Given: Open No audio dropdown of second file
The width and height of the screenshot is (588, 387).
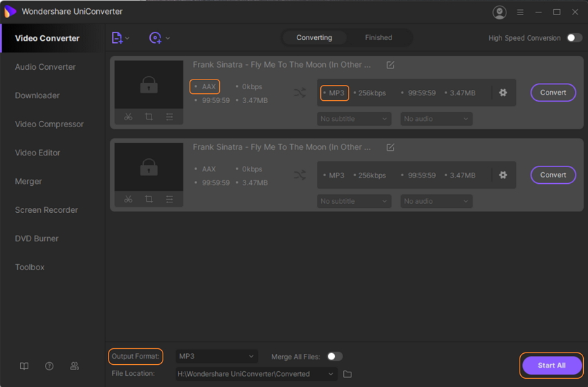Looking at the screenshot, I should coord(436,201).
